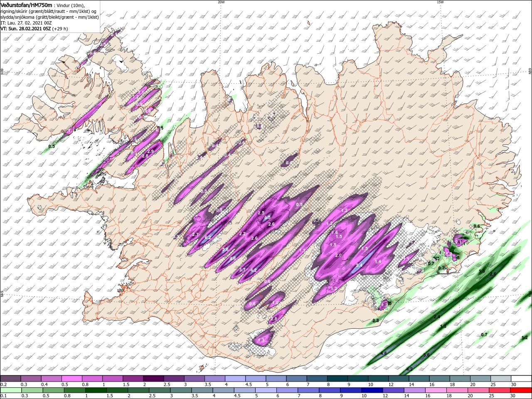Click the Veðurstofan/HM750m title text

(x=26, y=5)
